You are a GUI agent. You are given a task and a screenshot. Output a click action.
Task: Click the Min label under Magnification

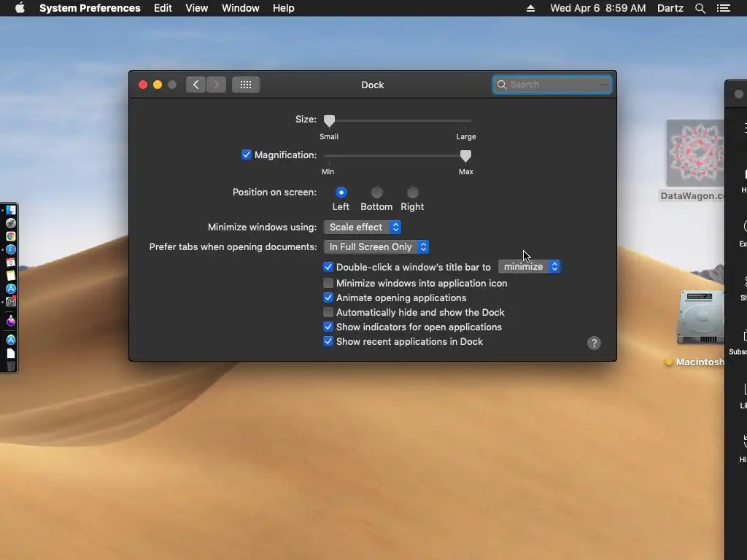pyautogui.click(x=328, y=171)
